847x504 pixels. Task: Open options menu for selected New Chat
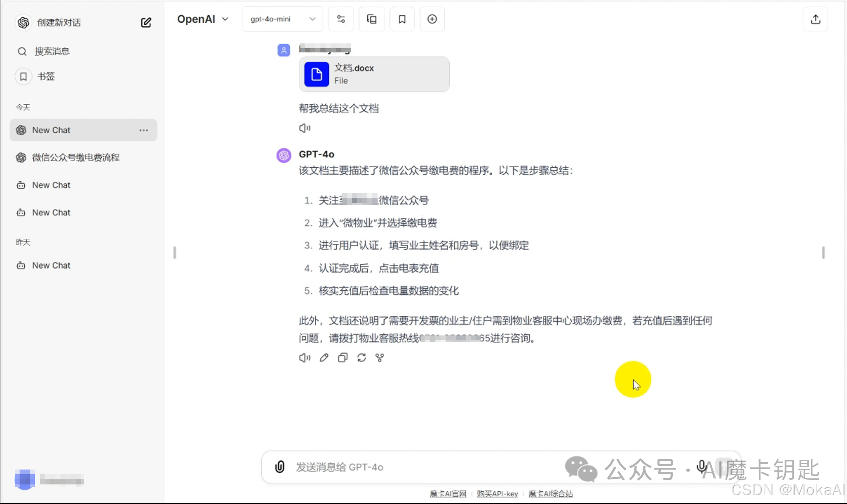[x=144, y=130]
